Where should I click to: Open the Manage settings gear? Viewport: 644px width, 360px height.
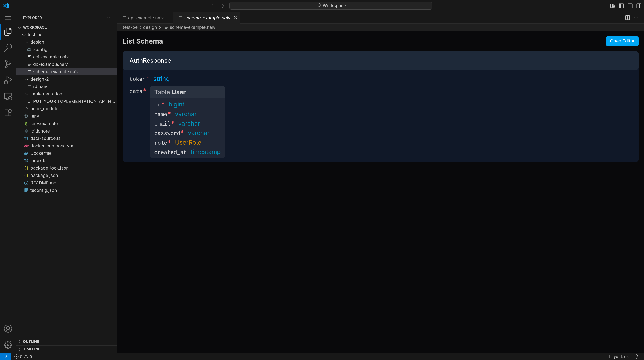[x=8, y=345]
